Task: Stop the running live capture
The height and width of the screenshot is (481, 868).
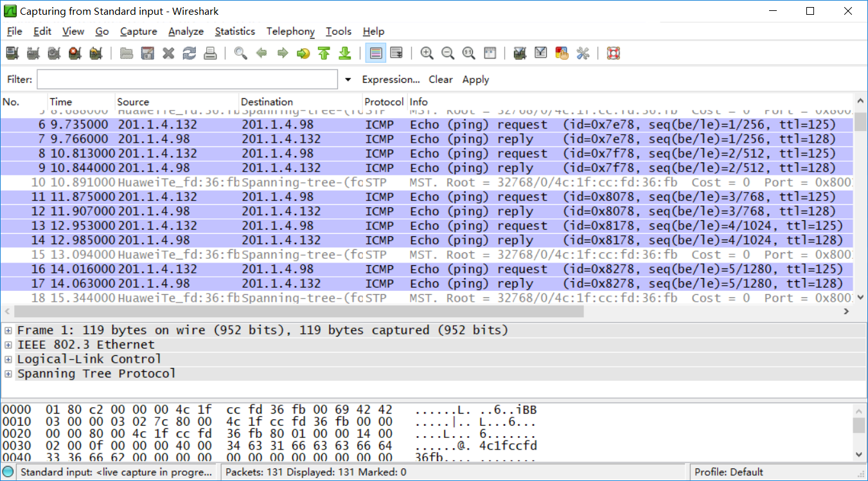Action: tap(75, 53)
